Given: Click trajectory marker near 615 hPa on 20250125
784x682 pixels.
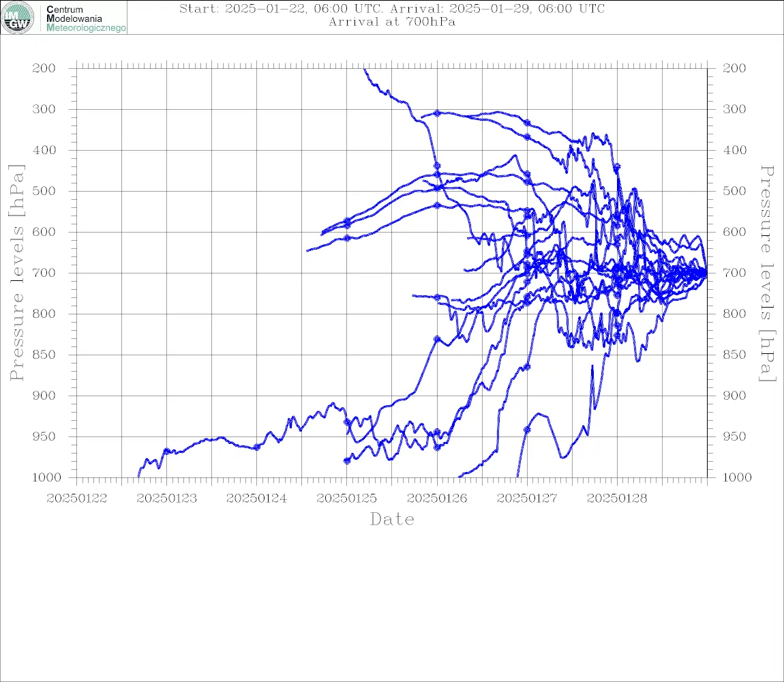Looking at the screenshot, I should click(x=347, y=238).
